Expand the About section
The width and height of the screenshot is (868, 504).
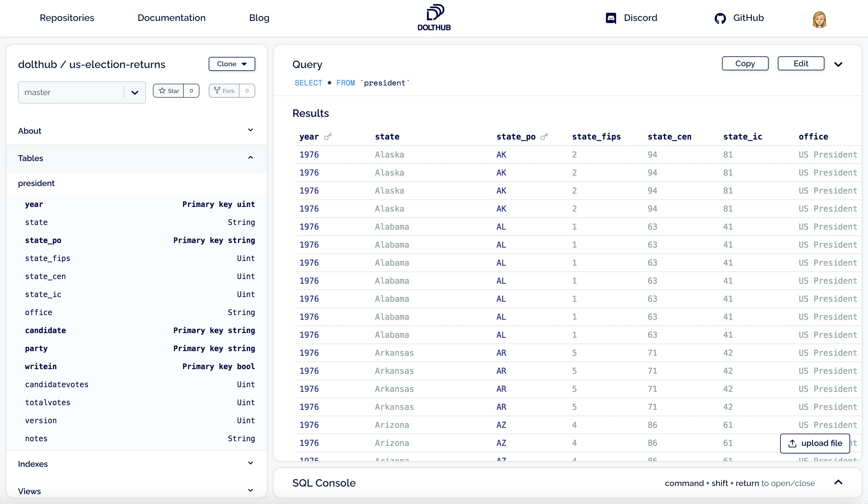(250, 130)
